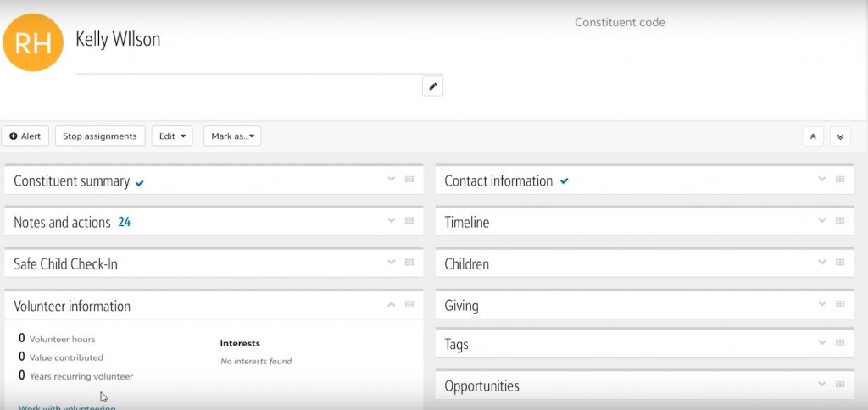Click the Stop assignments button
This screenshot has height=410, width=868.
click(100, 136)
